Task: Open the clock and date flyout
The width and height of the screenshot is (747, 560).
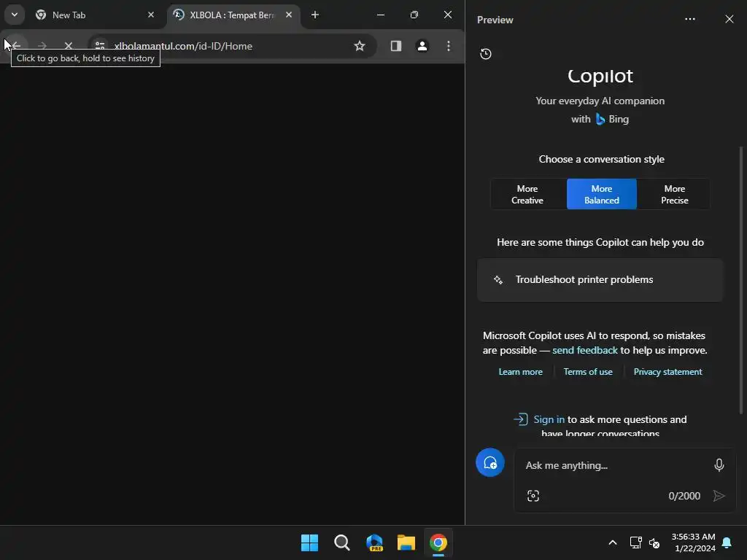Action: pos(693,542)
